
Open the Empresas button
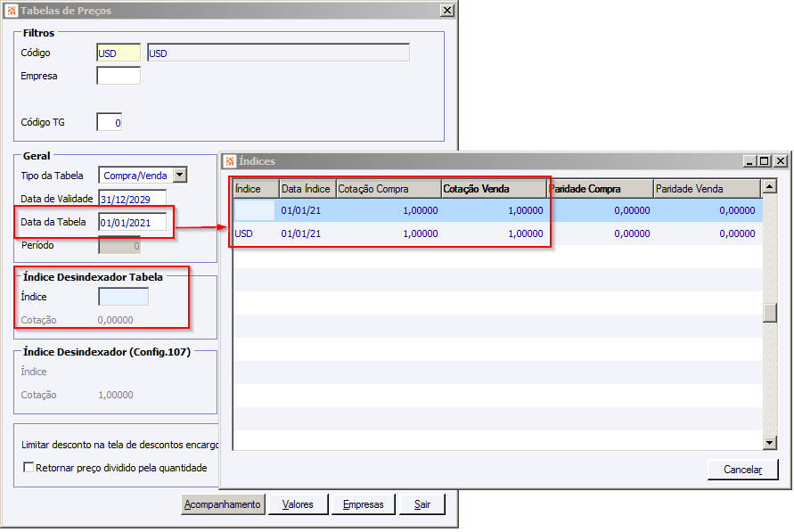coord(363,504)
